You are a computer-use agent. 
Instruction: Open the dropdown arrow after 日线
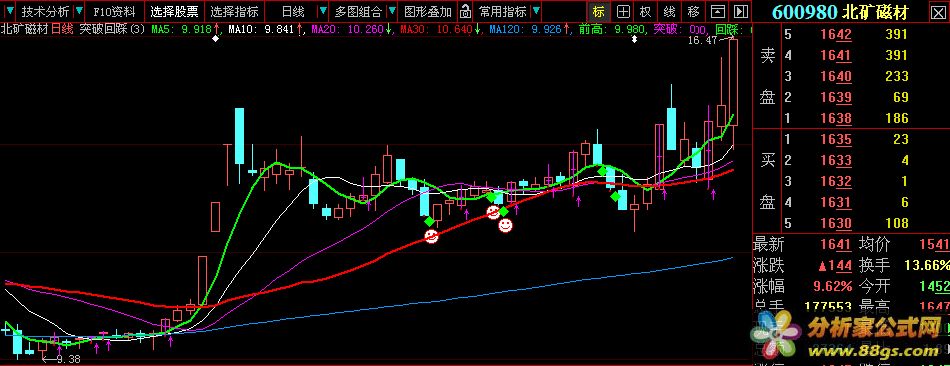click(x=322, y=11)
